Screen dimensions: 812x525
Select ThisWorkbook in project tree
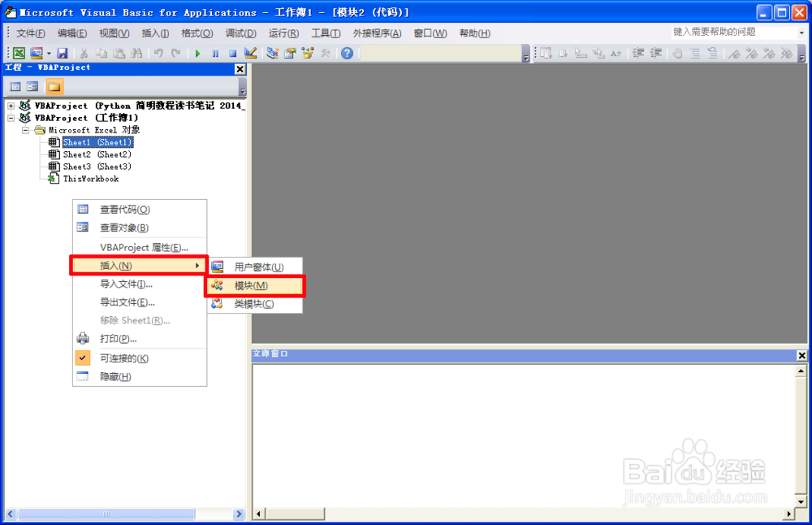pos(91,179)
